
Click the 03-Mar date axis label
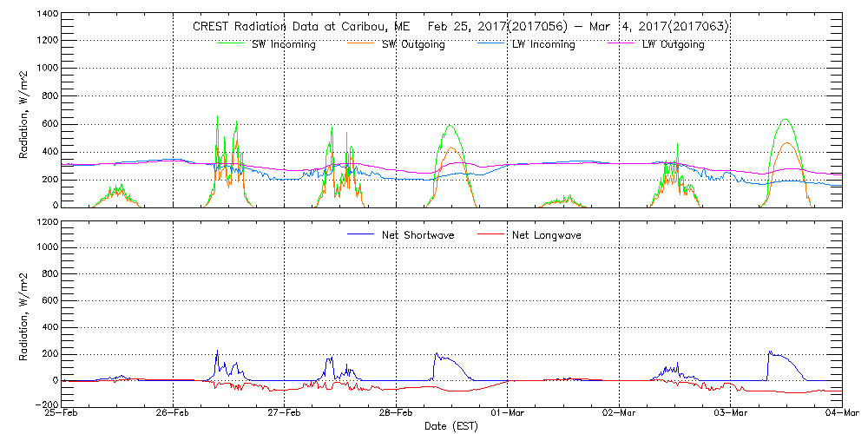pos(731,412)
